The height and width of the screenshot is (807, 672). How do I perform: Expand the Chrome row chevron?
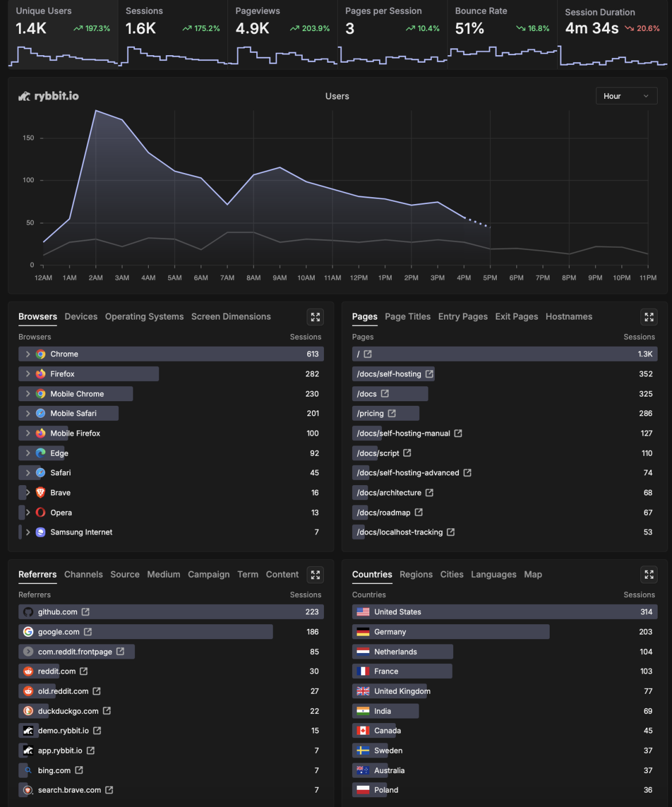point(28,354)
